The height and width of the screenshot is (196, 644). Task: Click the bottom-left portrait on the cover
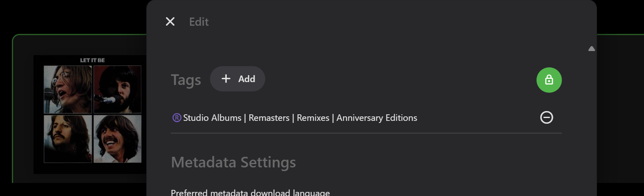(x=68, y=139)
